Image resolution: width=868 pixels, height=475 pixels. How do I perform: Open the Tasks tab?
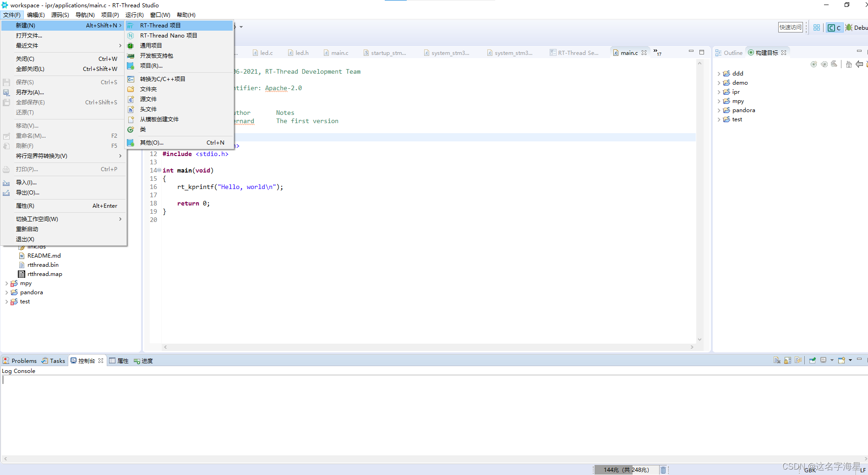[54, 361]
